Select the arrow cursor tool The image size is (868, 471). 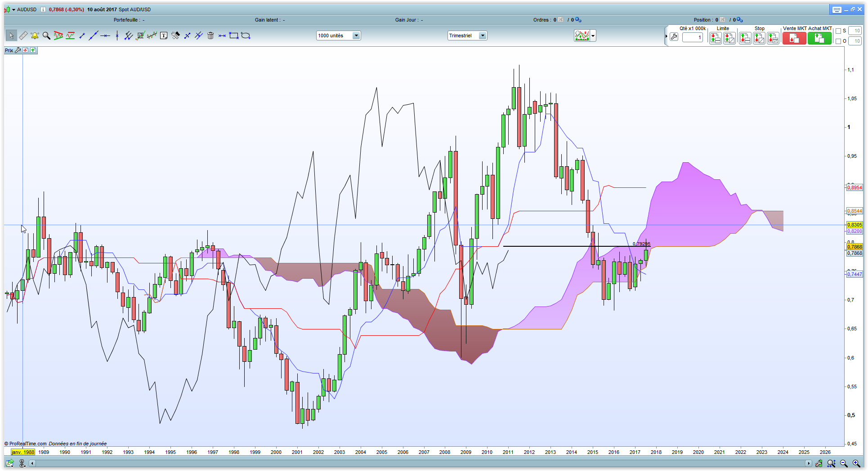pos(11,36)
